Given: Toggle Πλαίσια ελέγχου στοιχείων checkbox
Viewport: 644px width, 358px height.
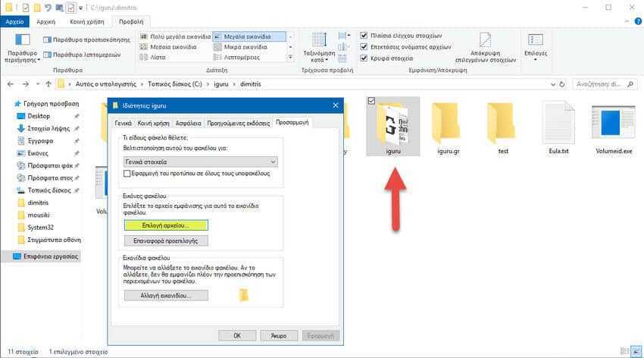Looking at the screenshot, I should [364, 36].
